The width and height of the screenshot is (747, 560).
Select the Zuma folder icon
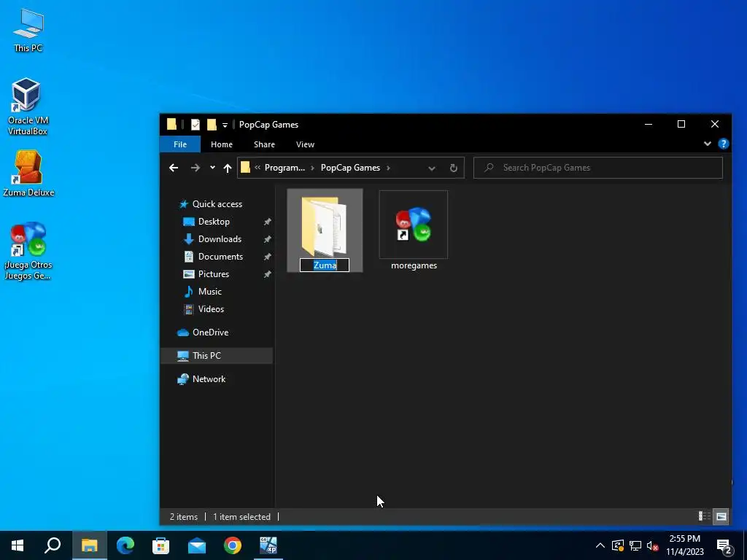click(x=324, y=227)
